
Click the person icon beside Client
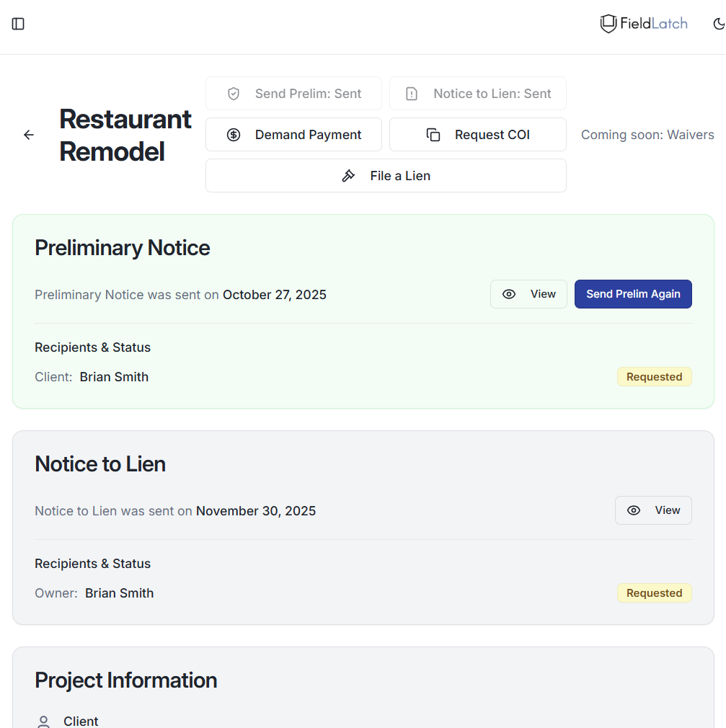point(43,722)
